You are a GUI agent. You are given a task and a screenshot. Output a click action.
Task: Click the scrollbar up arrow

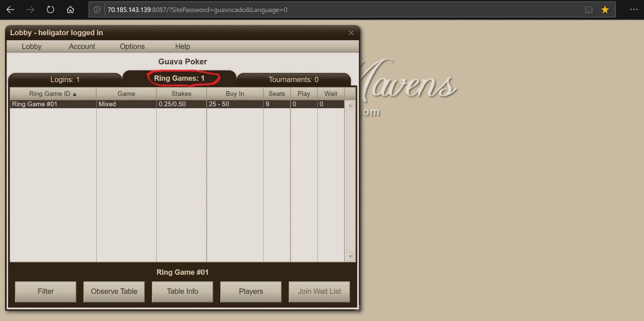tap(350, 105)
